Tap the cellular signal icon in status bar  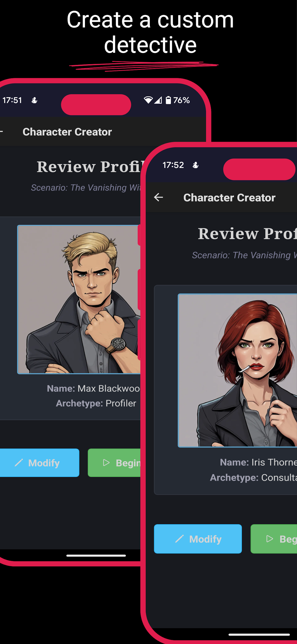tap(158, 100)
